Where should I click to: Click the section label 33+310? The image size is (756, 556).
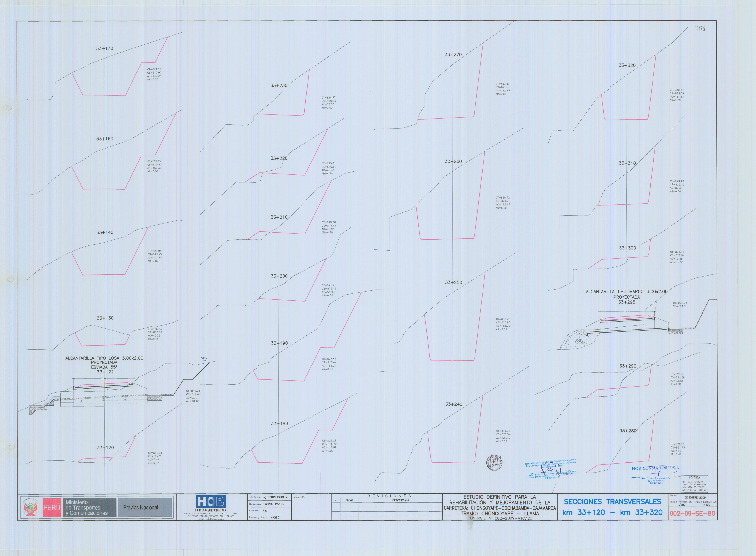click(627, 163)
